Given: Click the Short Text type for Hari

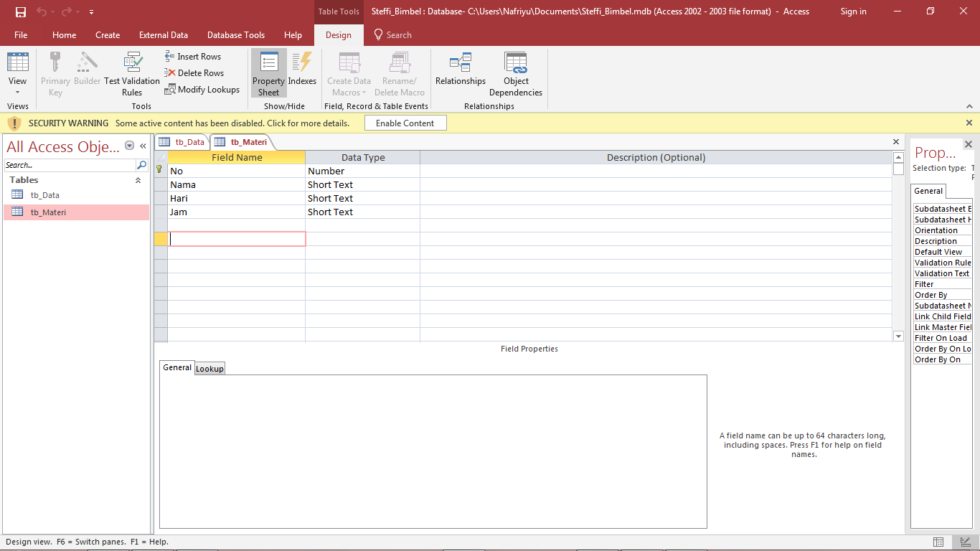Looking at the screenshot, I should 362,199.
